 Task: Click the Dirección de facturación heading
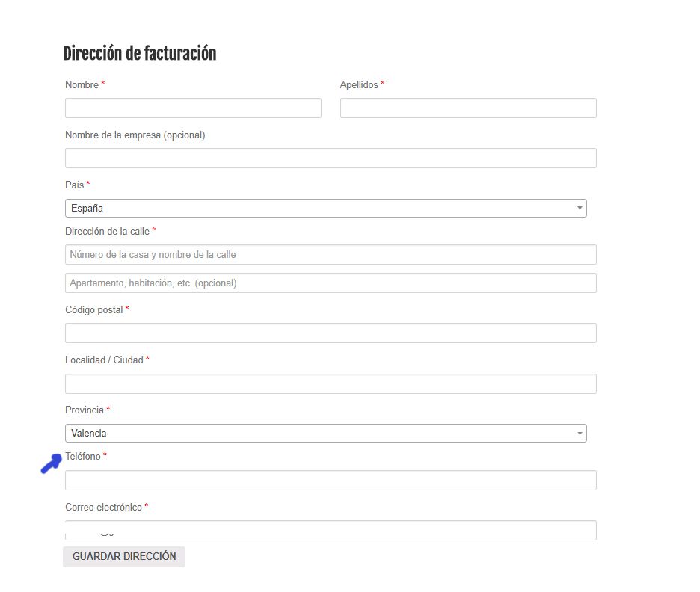(140, 54)
